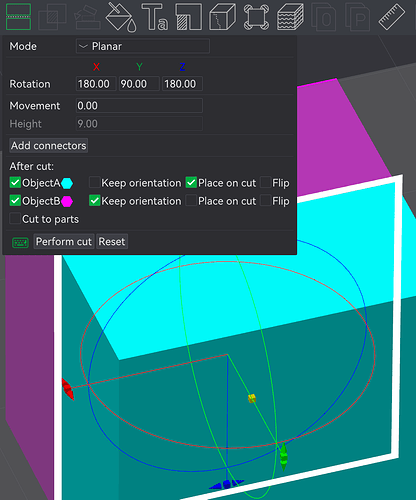Toggle the ObjectB checkbox
This screenshot has width=416, height=500.
(15, 201)
